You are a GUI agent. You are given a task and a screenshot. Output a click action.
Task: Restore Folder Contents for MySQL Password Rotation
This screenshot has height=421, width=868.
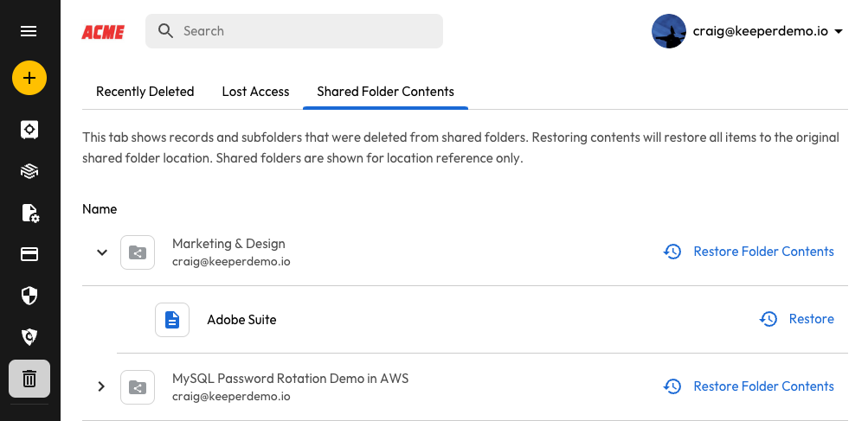749,386
